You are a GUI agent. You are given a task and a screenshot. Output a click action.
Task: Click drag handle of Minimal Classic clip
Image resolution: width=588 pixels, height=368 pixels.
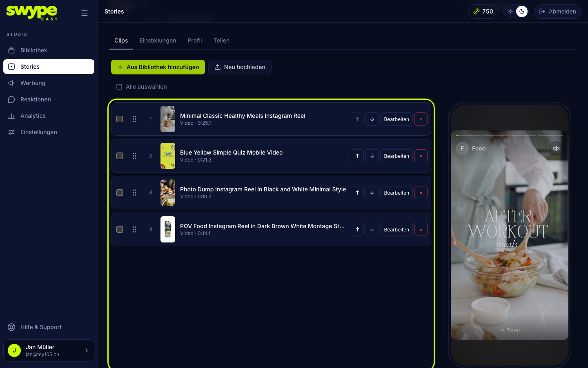click(134, 119)
